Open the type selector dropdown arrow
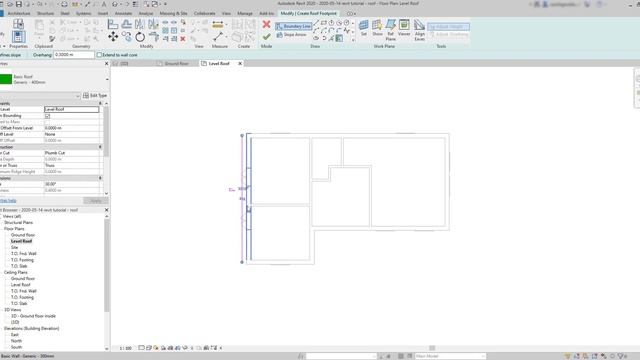Screen dimensions: 640x360 pos(107,79)
